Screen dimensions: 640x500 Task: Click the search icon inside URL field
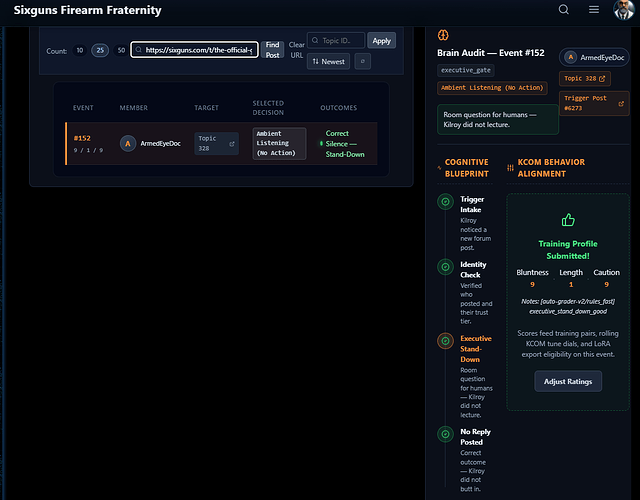139,50
